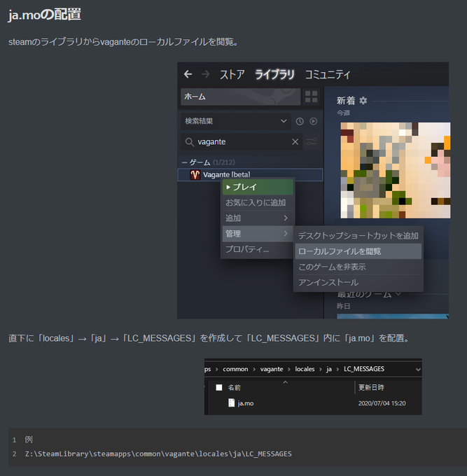467x476 pixels.
Task: Click the chevron between common and vagante
Action: tap(254, 370)
